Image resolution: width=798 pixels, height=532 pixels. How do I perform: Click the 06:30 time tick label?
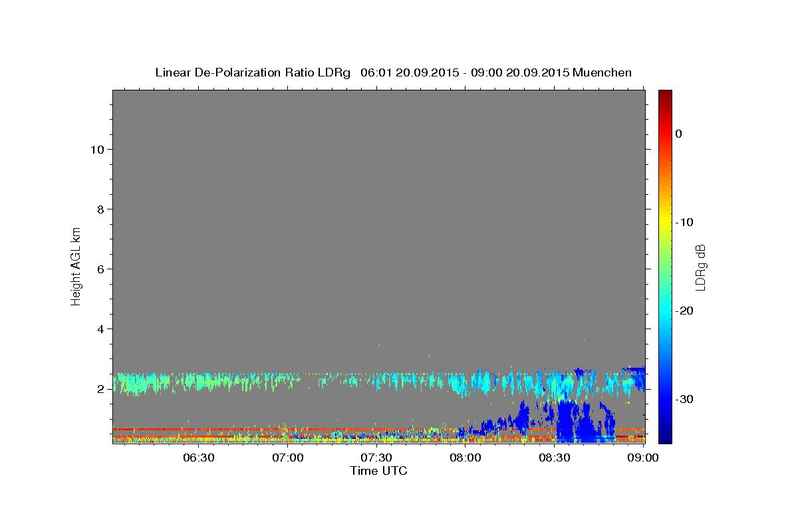(198, 458)
